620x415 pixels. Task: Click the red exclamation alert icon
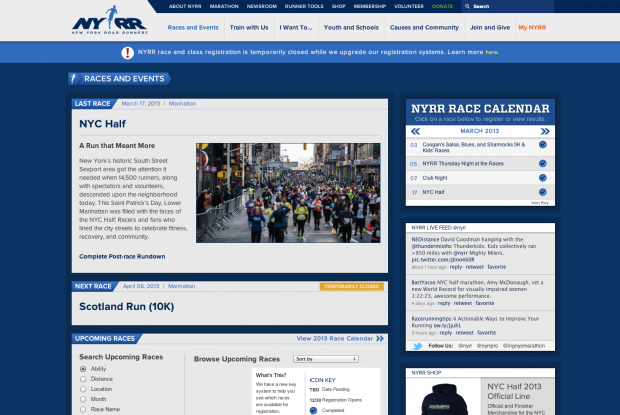coord(127,52)
